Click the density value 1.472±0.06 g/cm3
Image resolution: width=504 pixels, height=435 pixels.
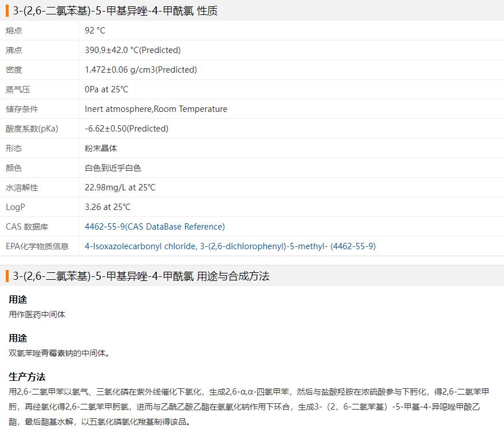click(x=141, y=70)
